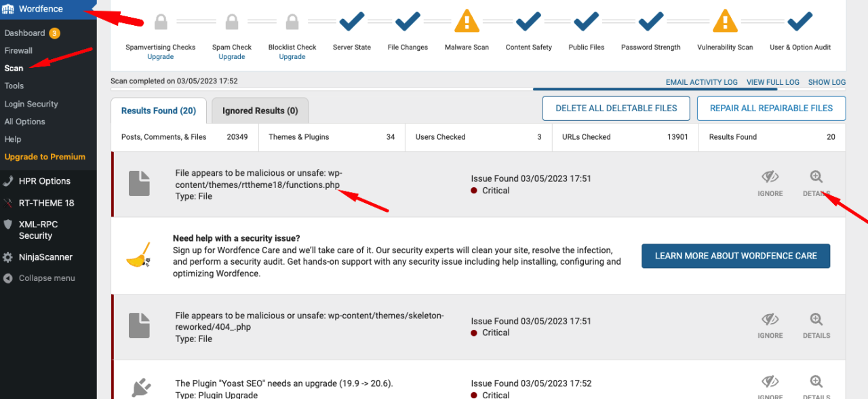The width and height of the screenshot is (868, 399).
Task: Click the Spamvertising Checks lock icon
Action: click(160, 22)
